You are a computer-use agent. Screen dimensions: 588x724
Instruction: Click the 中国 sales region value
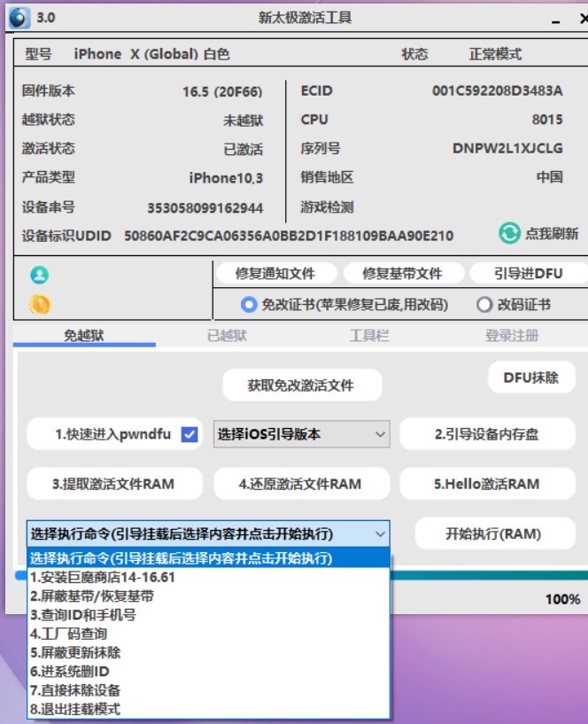click(x=550, y=177)
